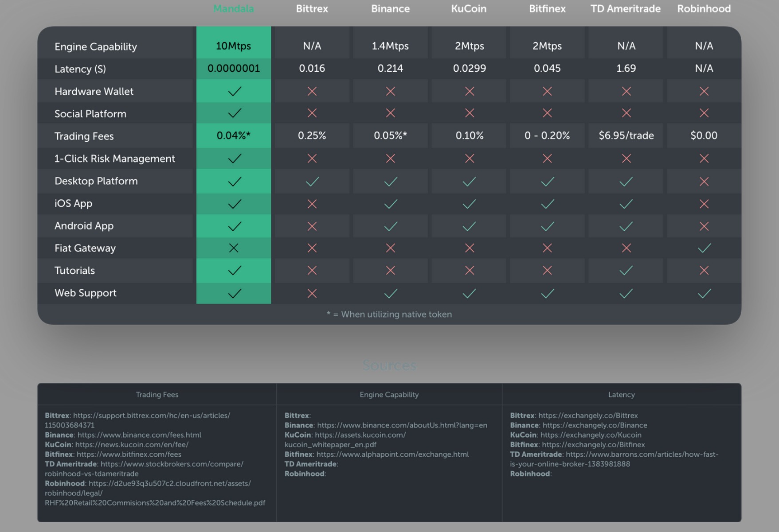Click Mandala's Hardware Wallet checkmark
This screenshot has width=779, height=532.
click(234, 91)
